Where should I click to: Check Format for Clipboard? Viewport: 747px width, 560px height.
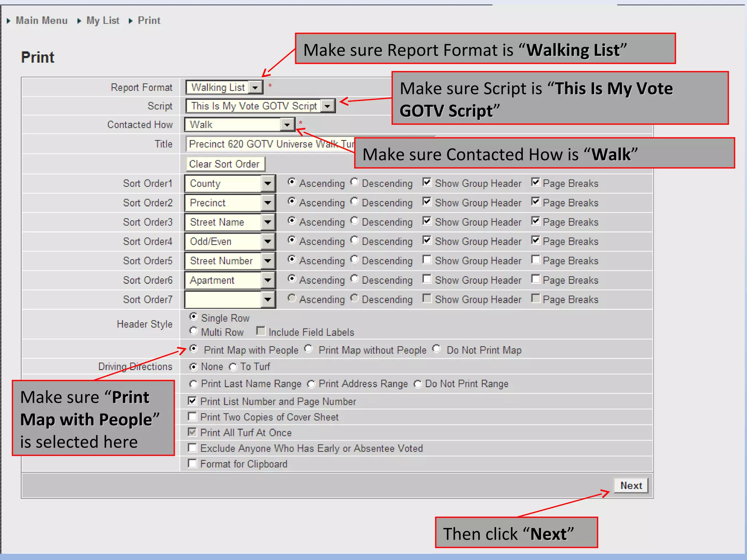(192, 463)
